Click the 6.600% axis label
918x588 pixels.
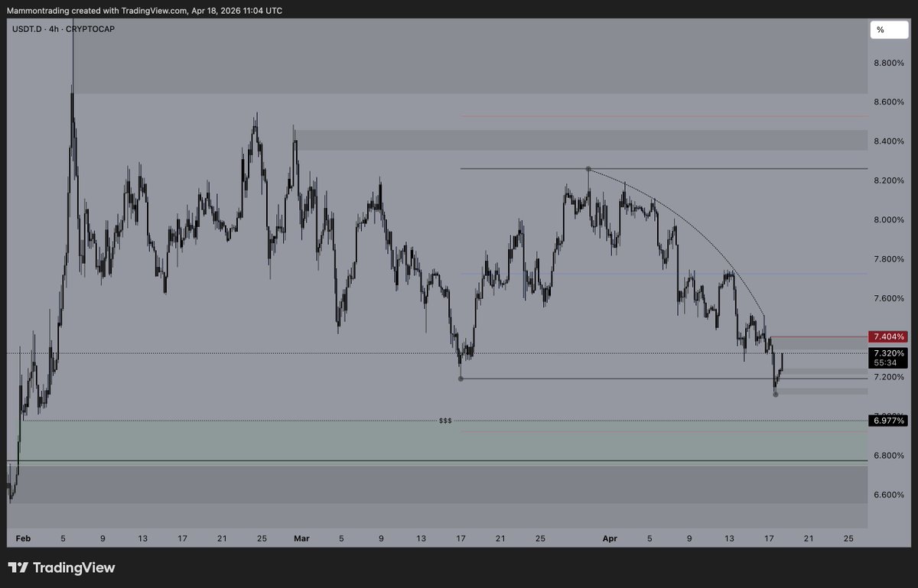pos(888,495)
